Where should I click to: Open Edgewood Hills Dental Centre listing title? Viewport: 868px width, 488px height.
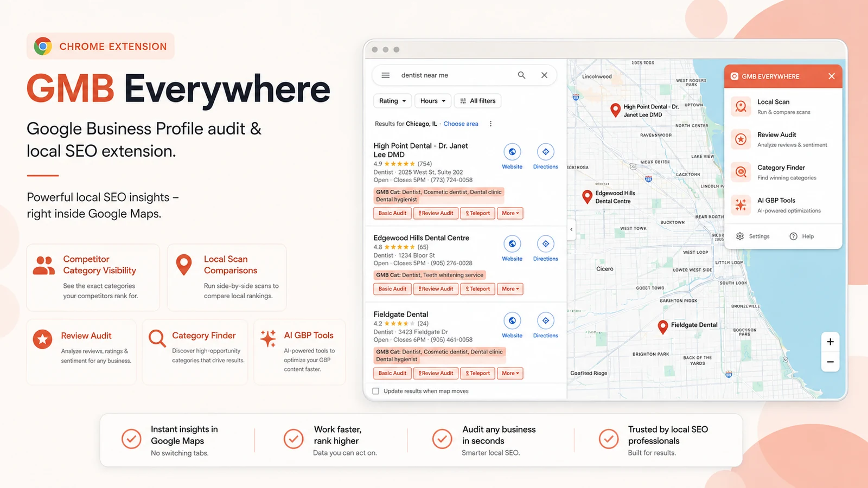[x=421, y=238]
